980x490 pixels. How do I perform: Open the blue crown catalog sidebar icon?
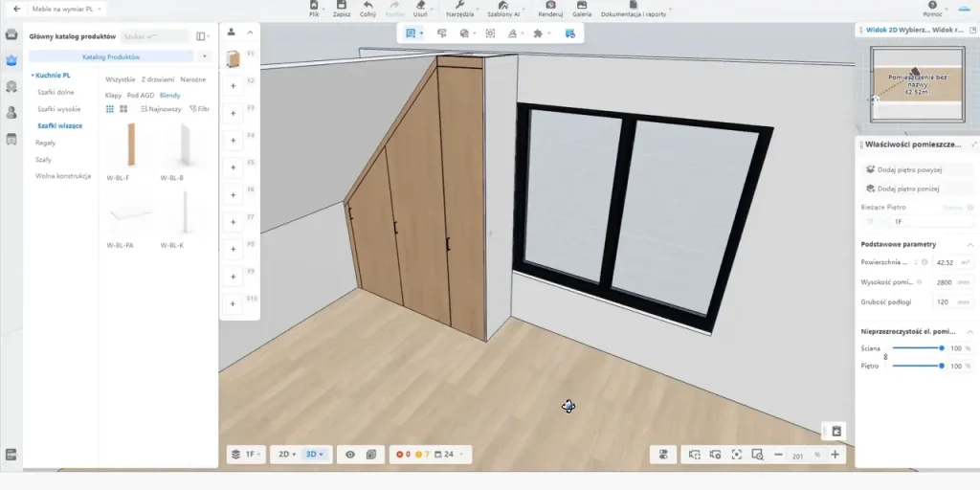(x=11, y=60)
